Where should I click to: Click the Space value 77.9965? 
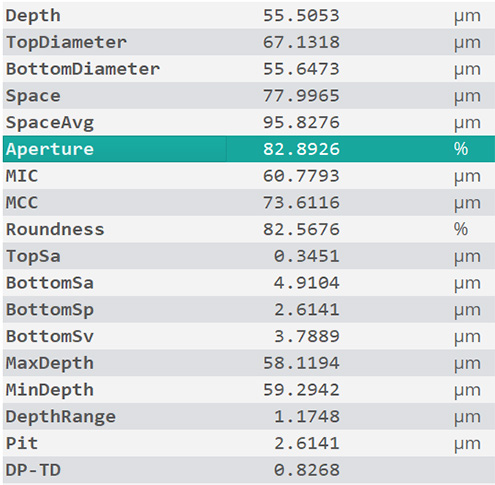[x=301, y=96]
